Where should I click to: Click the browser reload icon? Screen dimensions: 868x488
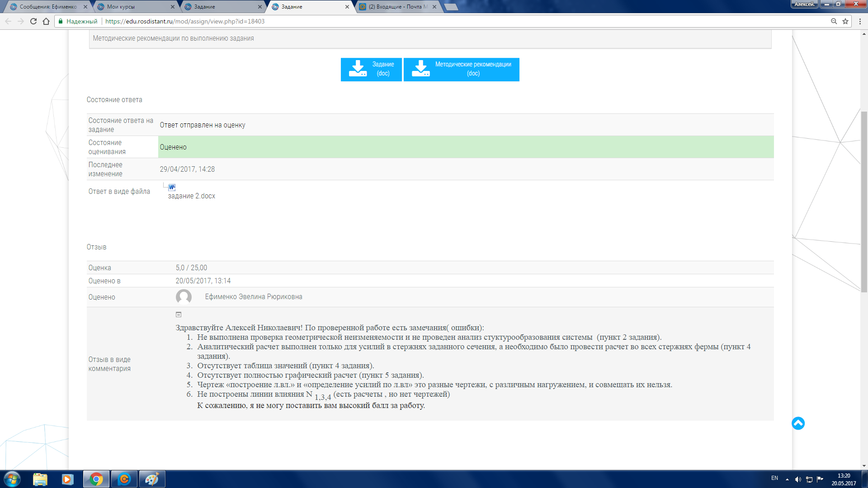click(33, 21)
